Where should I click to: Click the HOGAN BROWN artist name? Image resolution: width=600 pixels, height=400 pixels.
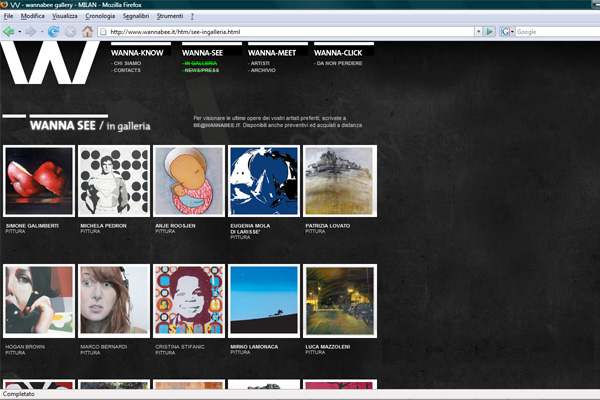[x=25, y=347]
